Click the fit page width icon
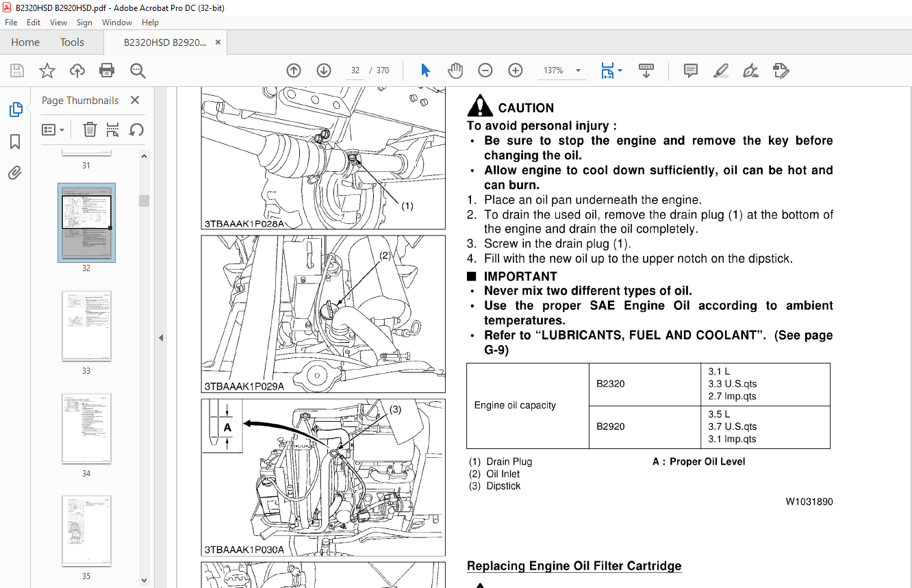This screenshot has width=912, height=588. pyautogui.click(x=607, y=71)
